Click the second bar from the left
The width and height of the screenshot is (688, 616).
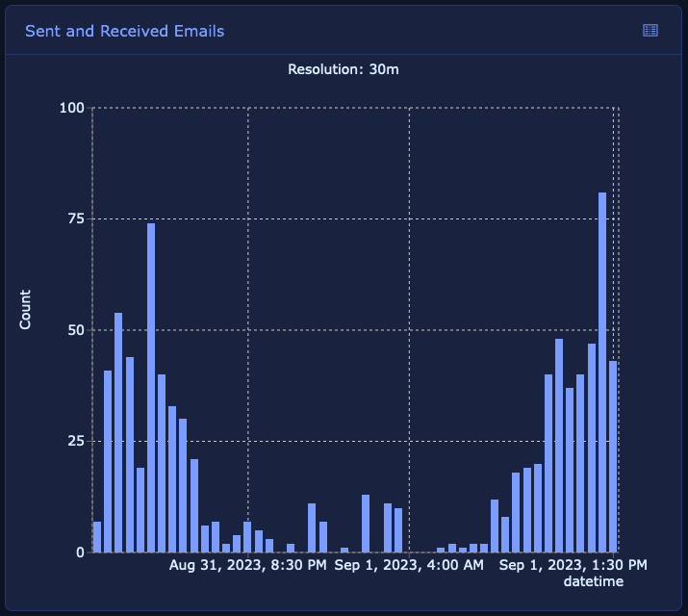point(108,461)
